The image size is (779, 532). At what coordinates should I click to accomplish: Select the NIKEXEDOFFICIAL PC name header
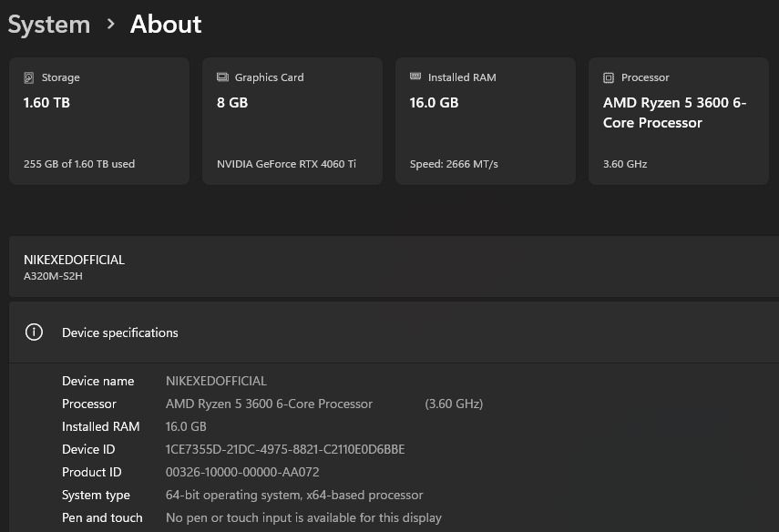74,260
